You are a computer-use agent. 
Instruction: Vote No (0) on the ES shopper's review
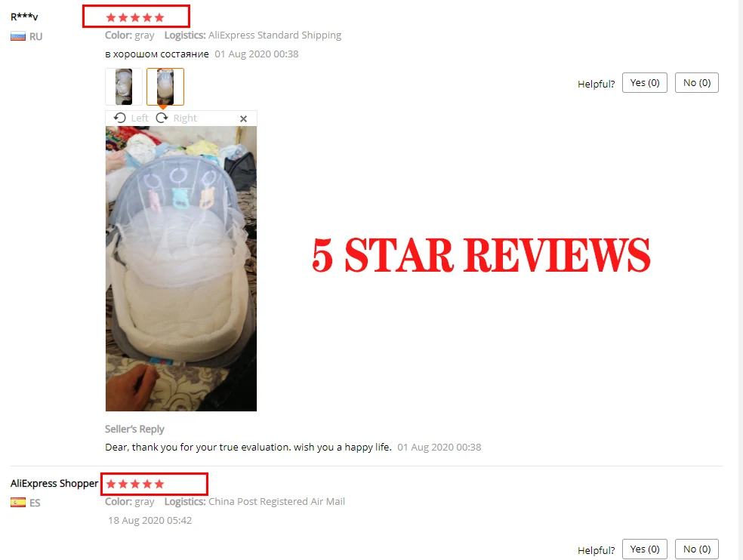coord(696,549)
